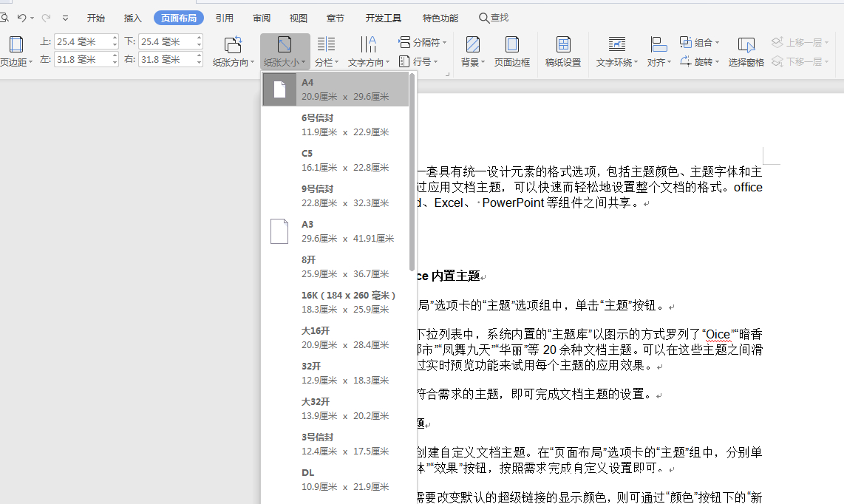
Task: Click the 查找 search icon
Action: pyautogui.click(x=484, y=18)
